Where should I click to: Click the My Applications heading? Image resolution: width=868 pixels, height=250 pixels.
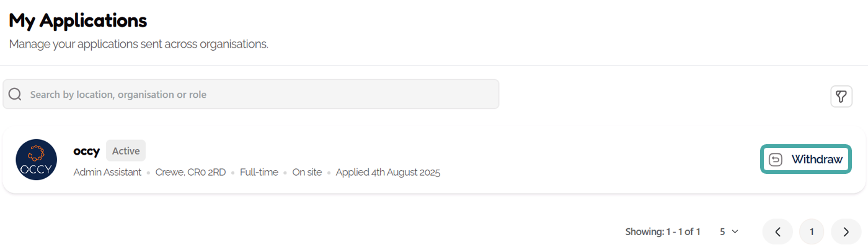[78, 20]
